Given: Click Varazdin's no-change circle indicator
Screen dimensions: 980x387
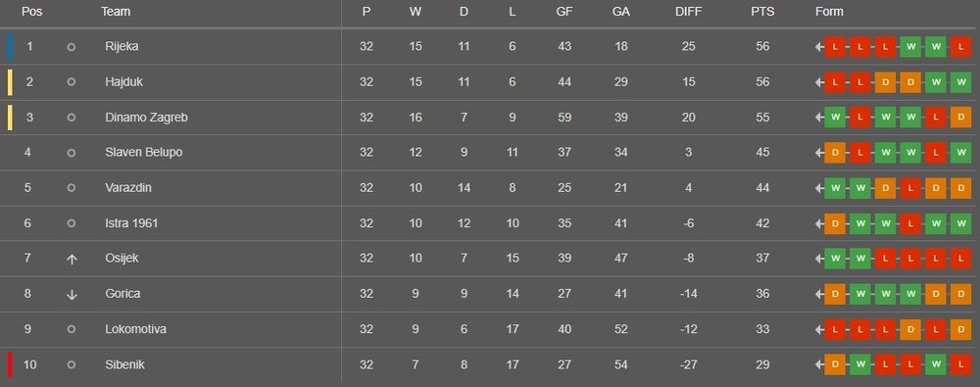Looking at the screenshot, I should pyautogui.click(x=72, y=187).
